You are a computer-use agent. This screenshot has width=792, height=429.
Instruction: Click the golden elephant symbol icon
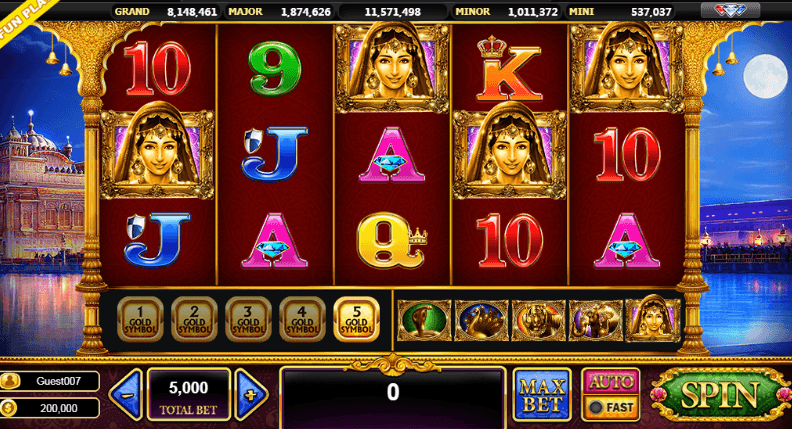click(596, 320)
